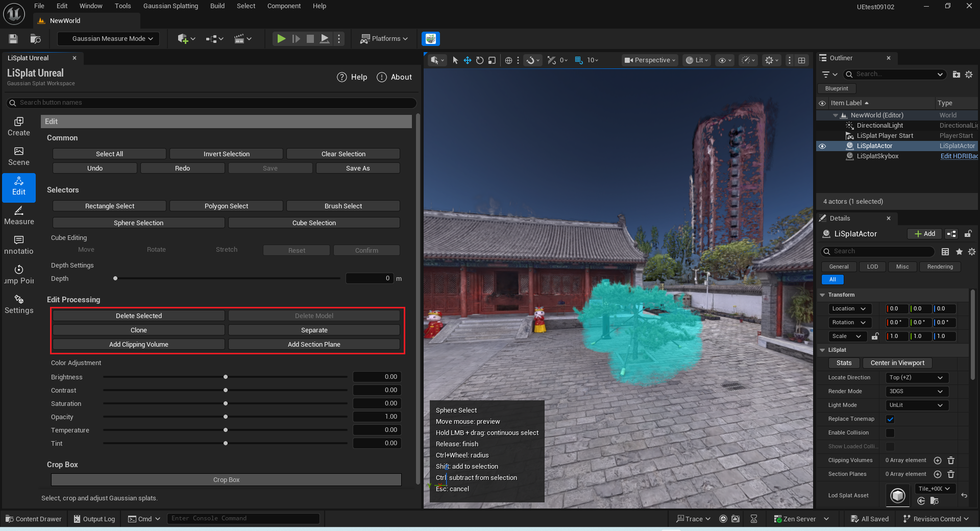Screen dimensions: 980x531
Task: Open the Light Mode UnLit dropdown
Action: pos(917,405)
